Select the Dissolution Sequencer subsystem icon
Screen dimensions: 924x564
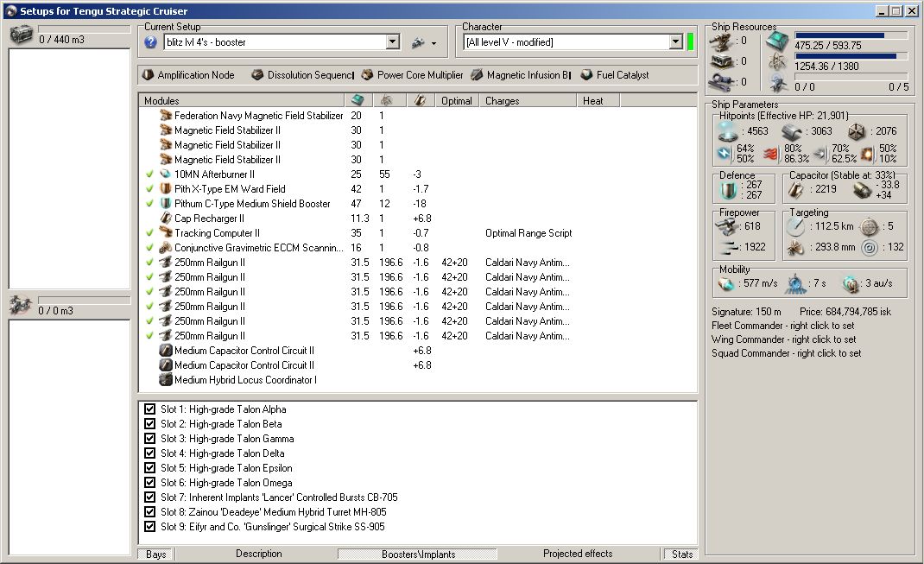[x=257, y=75]
